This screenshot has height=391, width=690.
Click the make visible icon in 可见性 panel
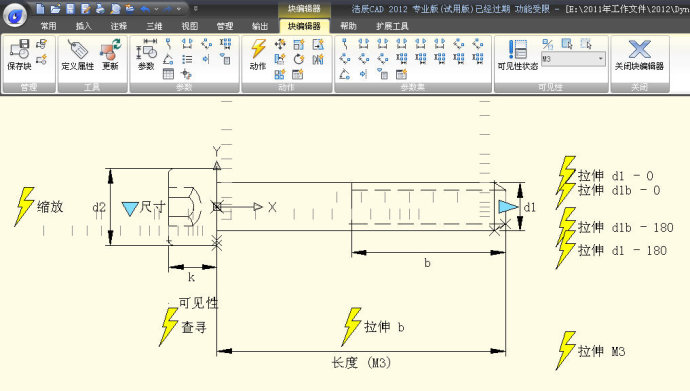(567, 44)
